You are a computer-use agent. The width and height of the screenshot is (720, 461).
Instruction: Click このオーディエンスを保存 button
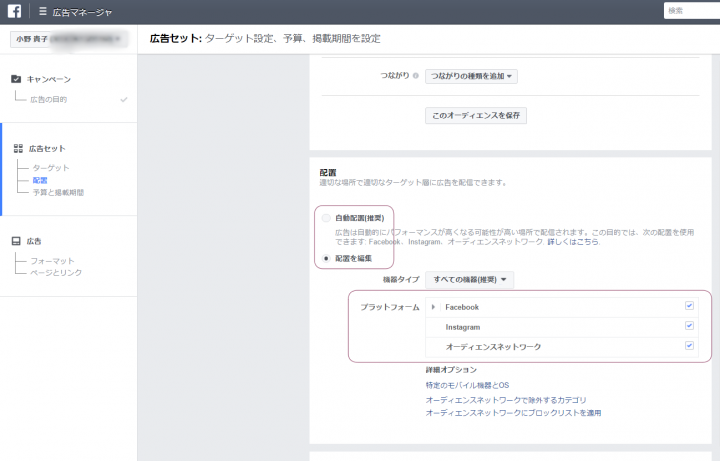(x=476, y=116)
